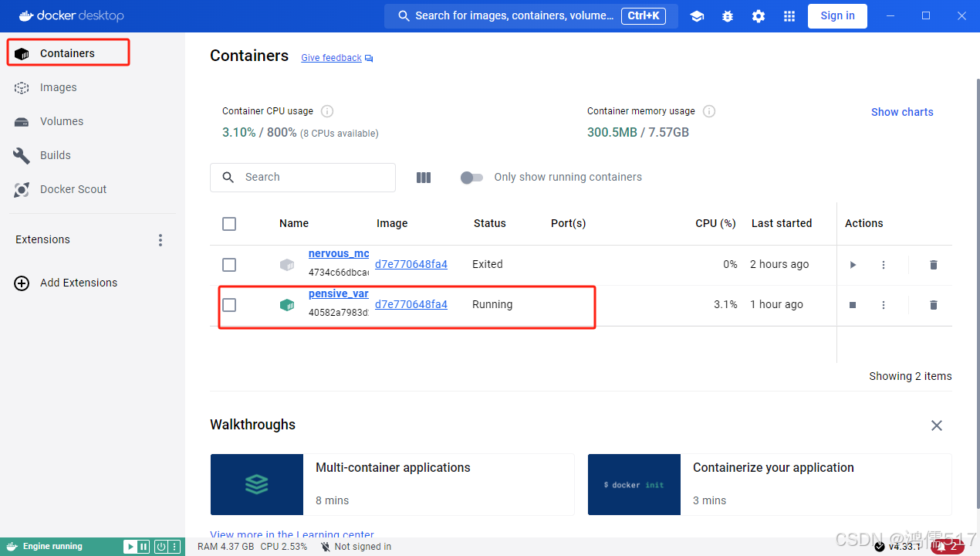The image size is (980, 556).
Task: Click the version 4.33.1 update indicator
Action: point(898,547)
